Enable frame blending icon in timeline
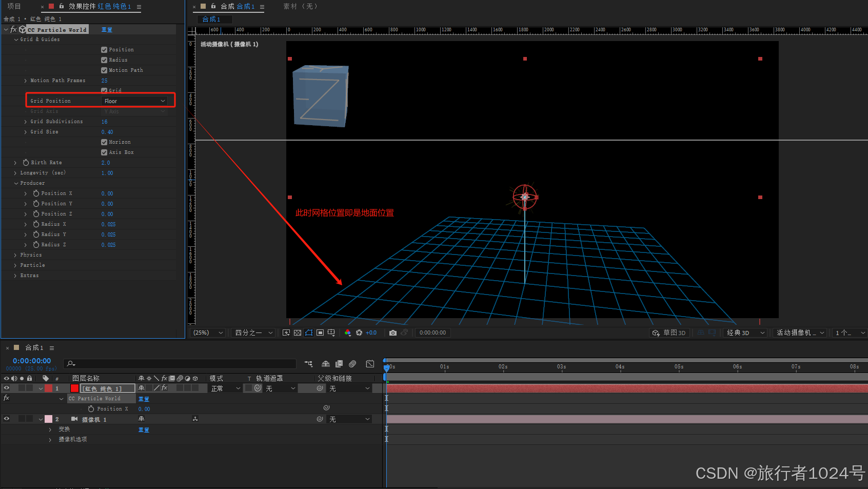868x489 pixels. (339, 364)
